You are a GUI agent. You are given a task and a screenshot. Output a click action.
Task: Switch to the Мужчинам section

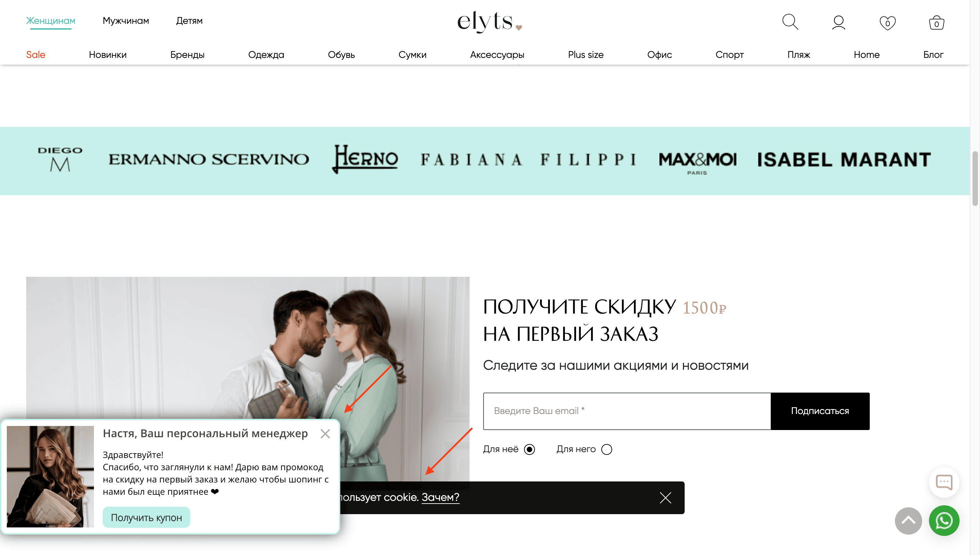(x=126, y=20)
